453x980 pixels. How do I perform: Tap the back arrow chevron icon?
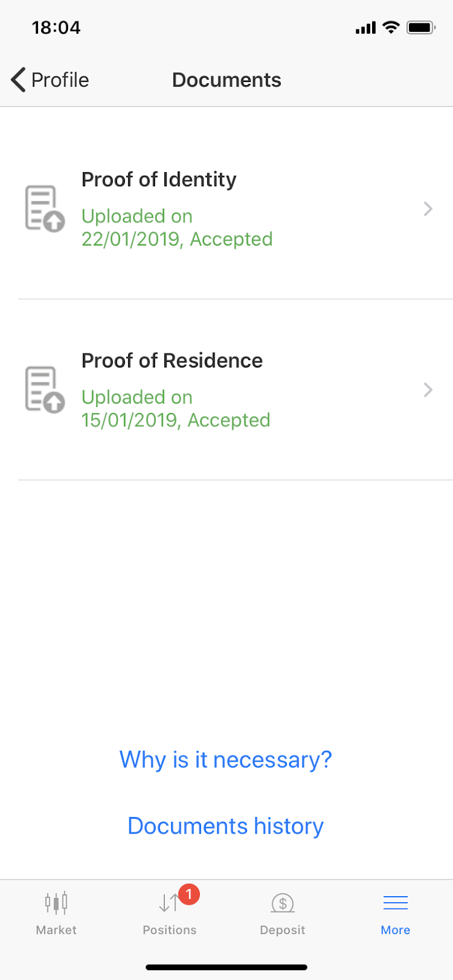(18, 80)
